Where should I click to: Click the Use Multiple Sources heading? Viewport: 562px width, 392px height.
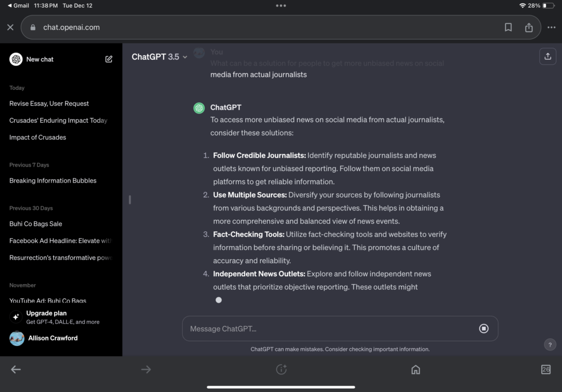pyautogui.click(x=250, y=195)
